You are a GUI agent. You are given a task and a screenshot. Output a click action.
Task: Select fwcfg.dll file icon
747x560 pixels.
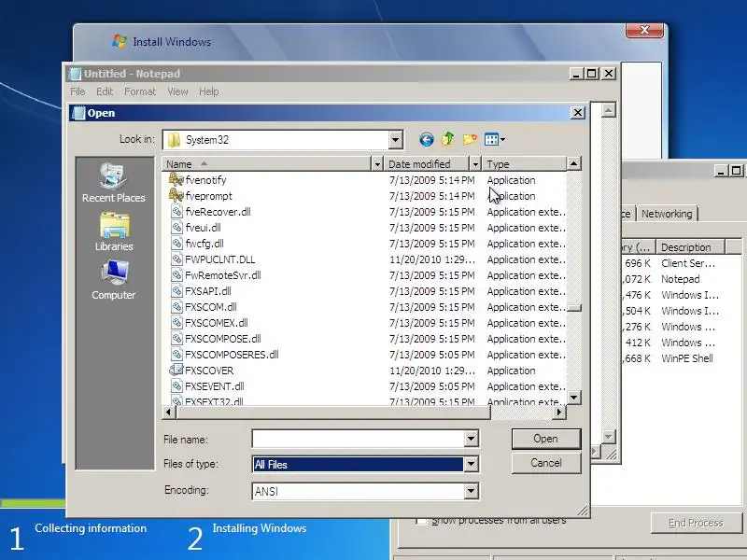tap(176, 243)
